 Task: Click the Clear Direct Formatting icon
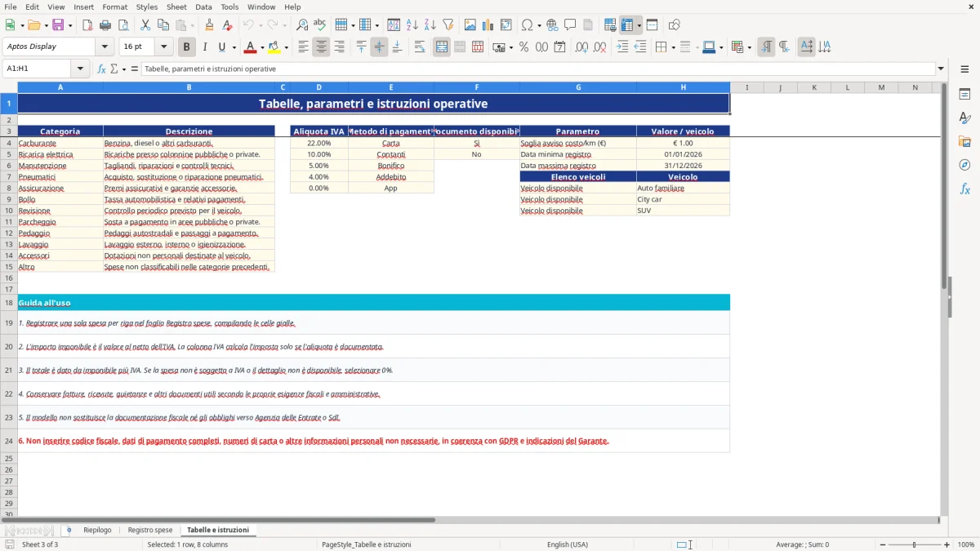[x=227, y=25]
